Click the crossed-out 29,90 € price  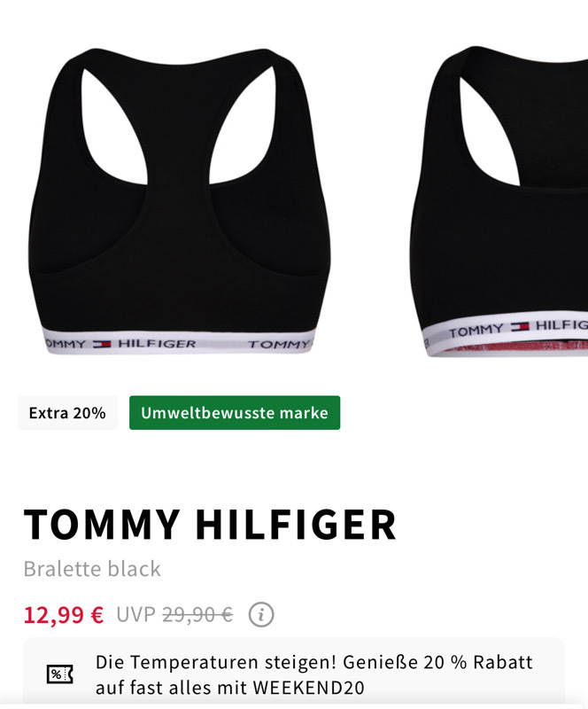click(197, 614)
